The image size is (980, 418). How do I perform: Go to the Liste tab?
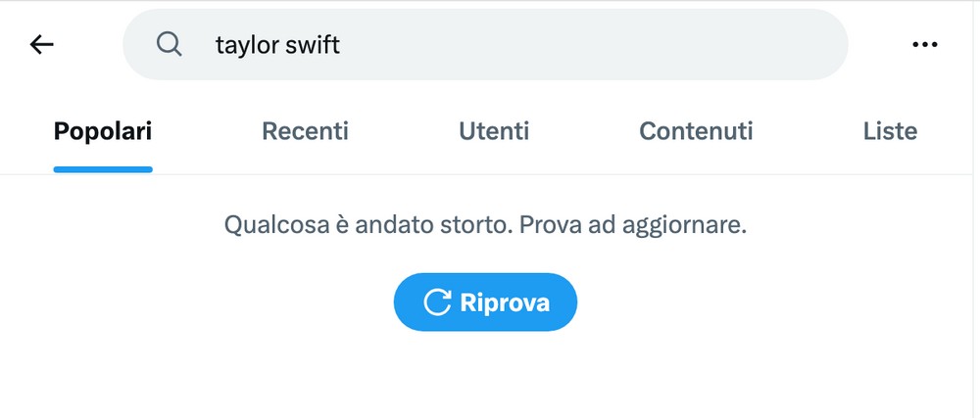click(890, 131)
